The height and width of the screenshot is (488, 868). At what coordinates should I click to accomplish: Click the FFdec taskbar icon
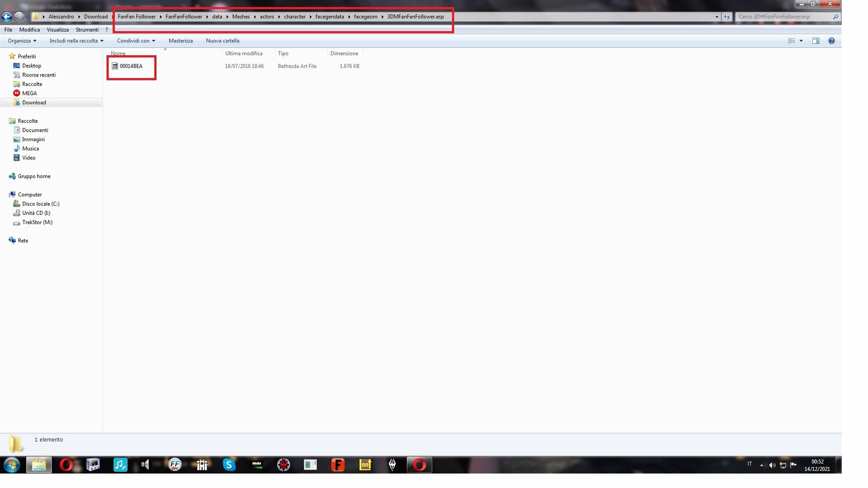tap(175, 464)
